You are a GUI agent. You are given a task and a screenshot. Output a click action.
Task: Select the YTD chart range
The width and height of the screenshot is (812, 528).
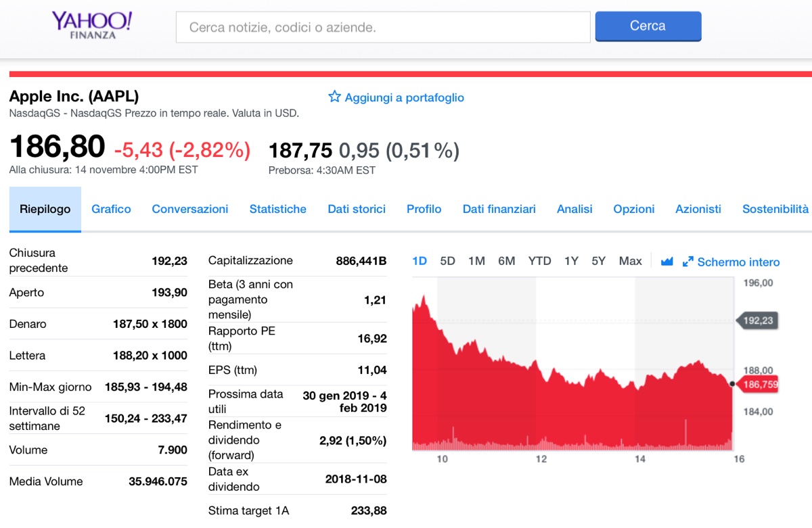(539, 261)
